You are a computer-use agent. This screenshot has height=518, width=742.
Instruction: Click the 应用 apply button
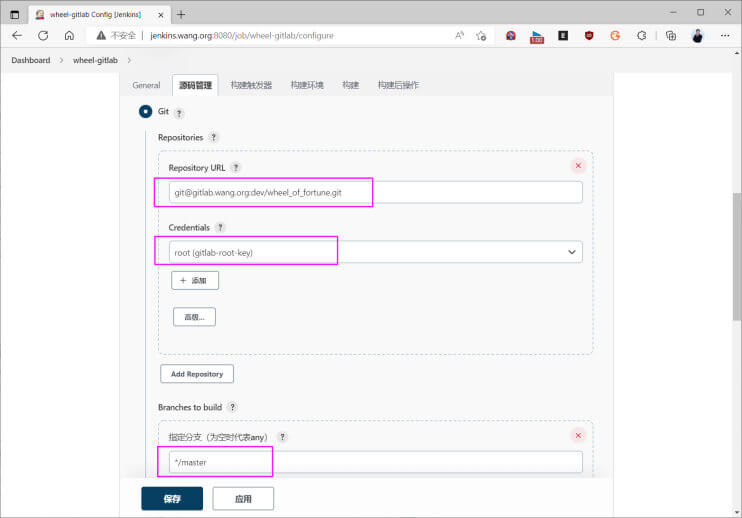[243, 499]
